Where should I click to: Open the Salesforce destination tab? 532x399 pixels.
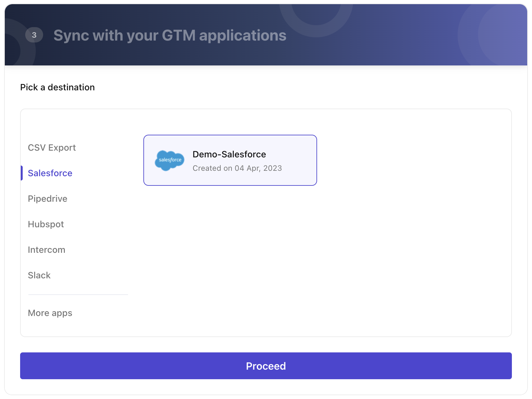tap(50, 173)
